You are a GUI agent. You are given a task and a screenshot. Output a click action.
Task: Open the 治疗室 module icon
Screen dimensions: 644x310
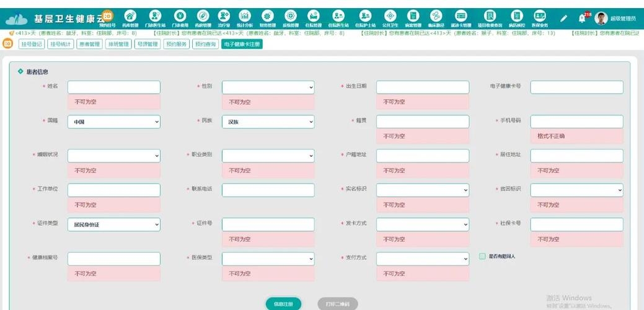coord(224,16)
